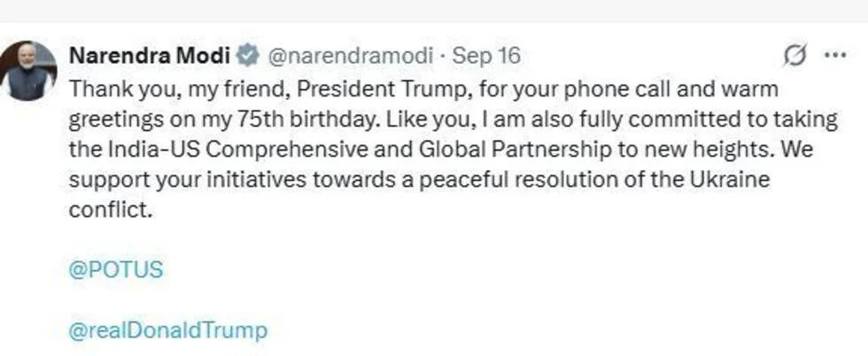Click the Sep 16 post timestamp
Viewport: 868px width, 356px height.
point(487,56)
